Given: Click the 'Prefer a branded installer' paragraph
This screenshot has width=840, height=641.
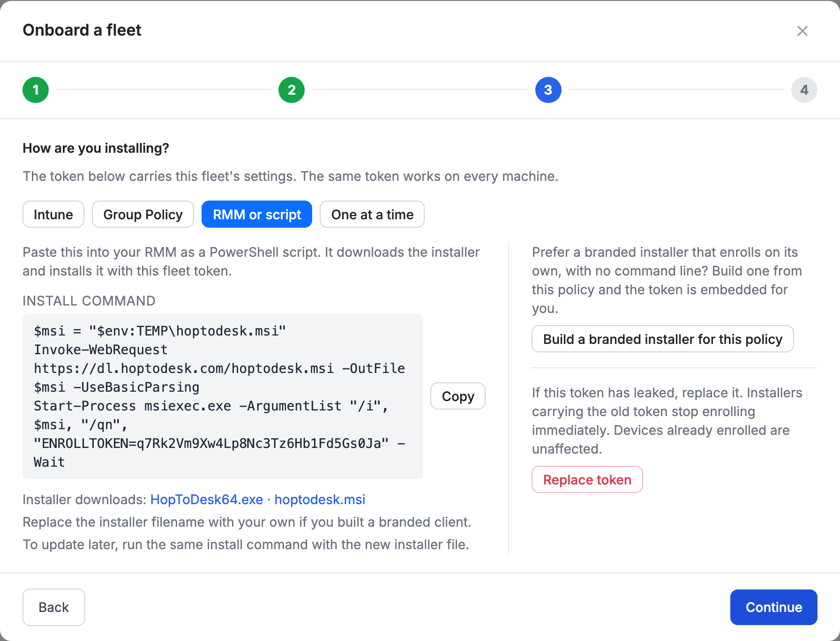Looking at the screenshot, I should tap(667, 280).
